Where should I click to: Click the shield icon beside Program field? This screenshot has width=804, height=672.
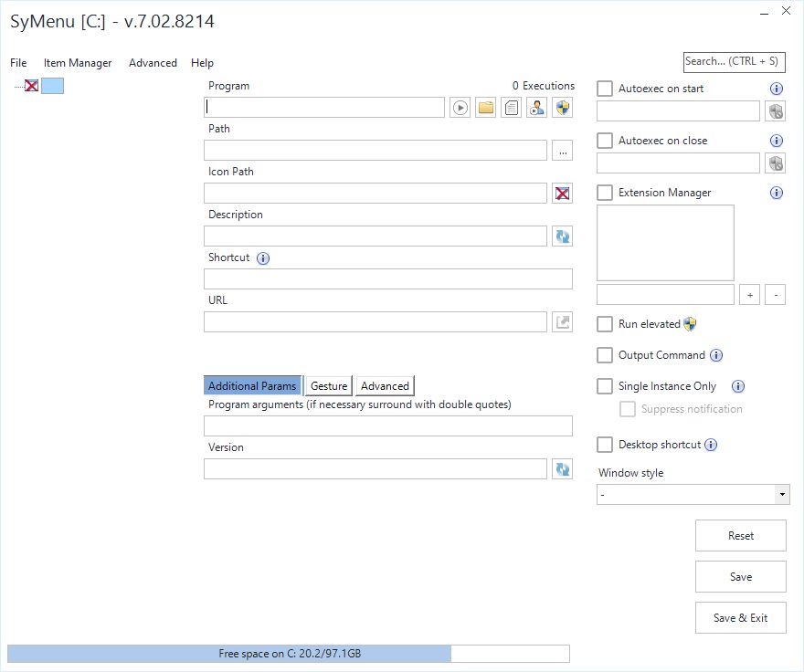(563, 108)
